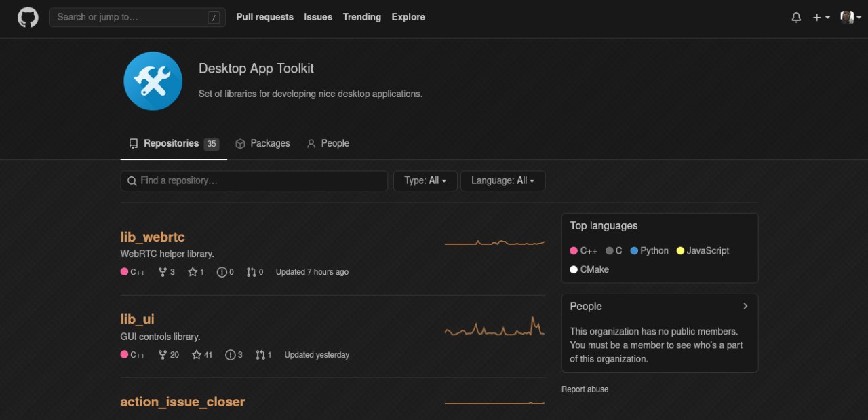868x420 pixels.
Task: Click the slash shortcut key hint
Action: coord(214,18)
